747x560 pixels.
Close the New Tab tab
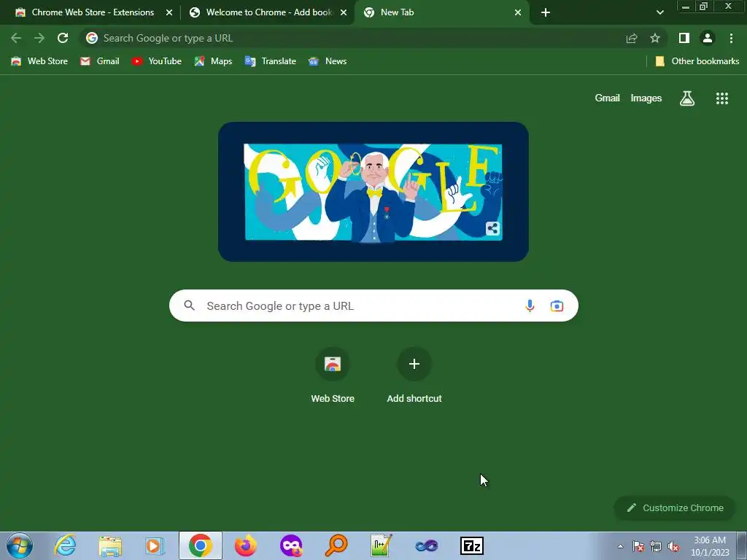518,12
